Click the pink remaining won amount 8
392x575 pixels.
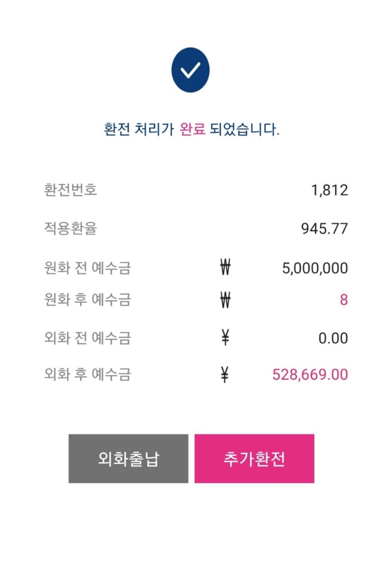343,300
